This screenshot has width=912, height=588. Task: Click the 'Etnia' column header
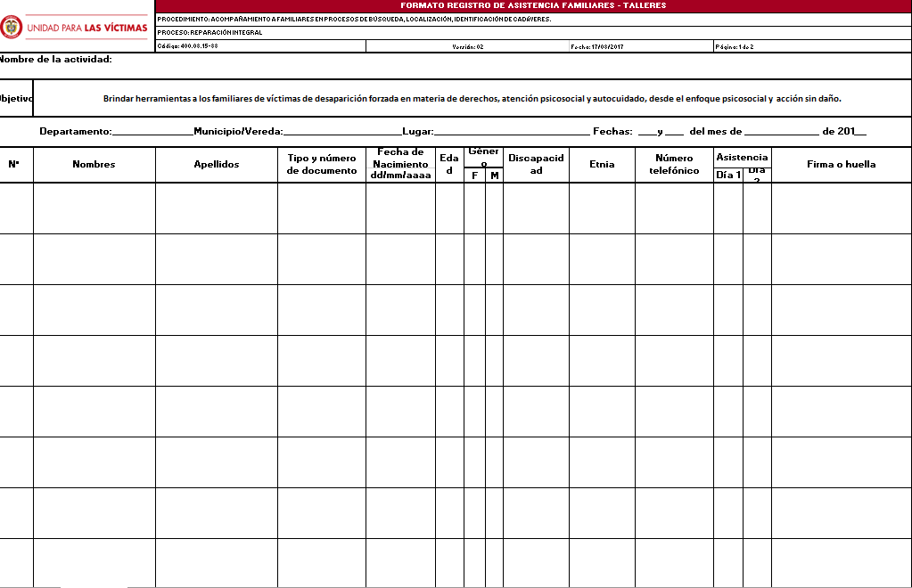coord(602,165)
